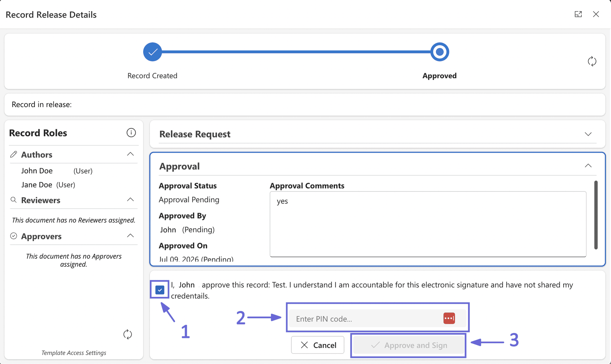Screen dimensions: 611x364
Task: Click the Record Created label
Action: [152, 76]
